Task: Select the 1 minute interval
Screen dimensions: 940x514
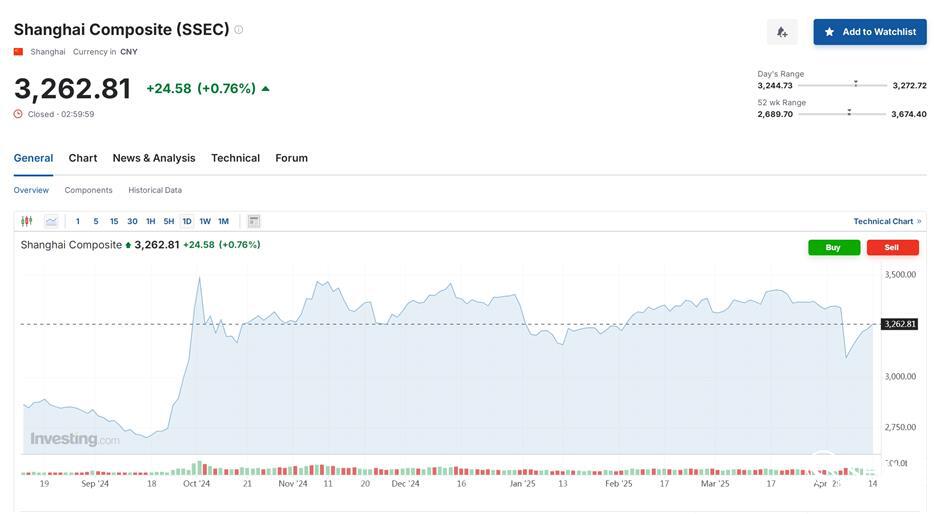Action: tap(77, 221)
